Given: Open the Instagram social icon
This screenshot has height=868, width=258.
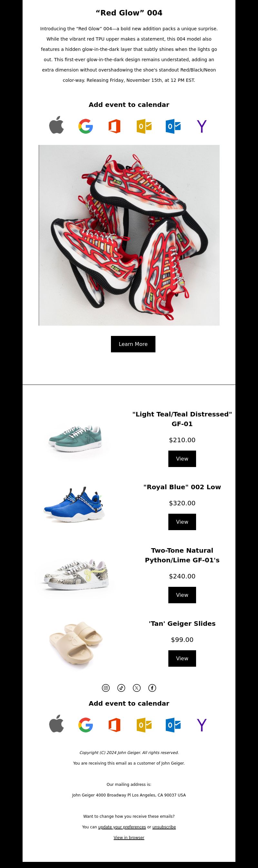Looking at the screenshot, I should pyautogui.click(x=106, y=688).
